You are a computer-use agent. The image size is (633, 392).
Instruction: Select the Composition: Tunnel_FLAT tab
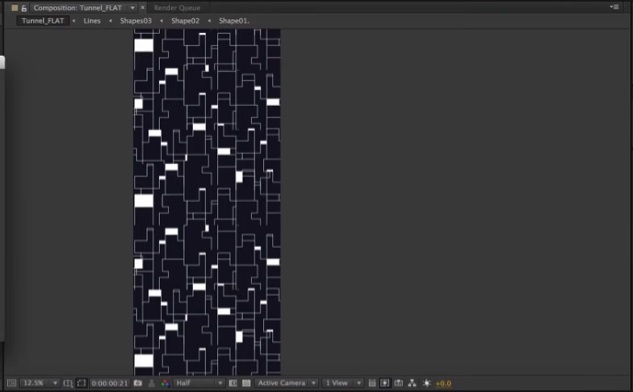click(x=78, y=8)
